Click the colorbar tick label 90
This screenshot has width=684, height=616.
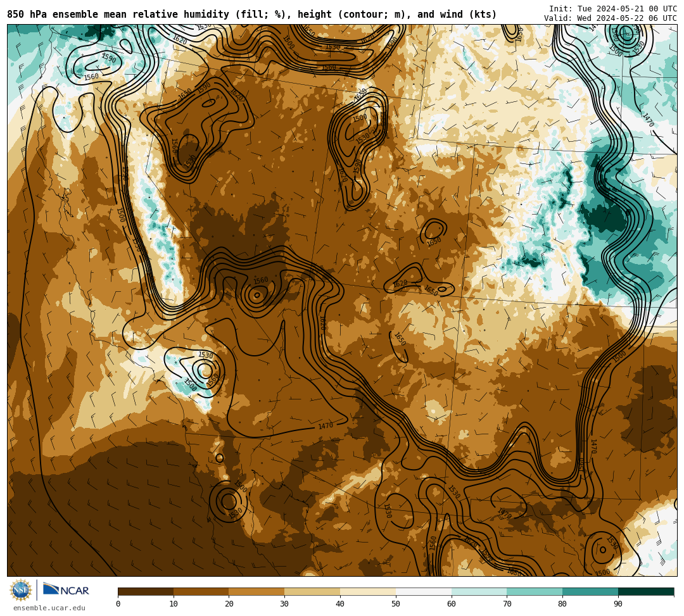point(618,604)
